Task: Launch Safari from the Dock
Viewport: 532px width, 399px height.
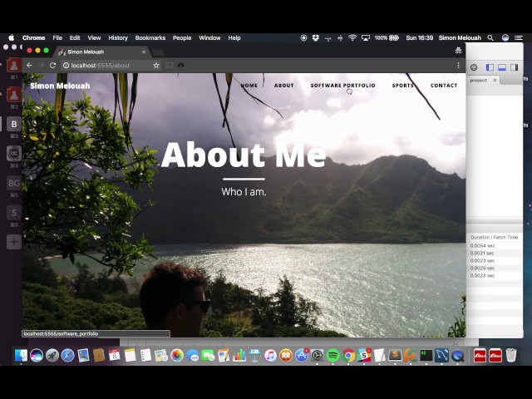Action: pyautogui.click(x=67, y=355)
